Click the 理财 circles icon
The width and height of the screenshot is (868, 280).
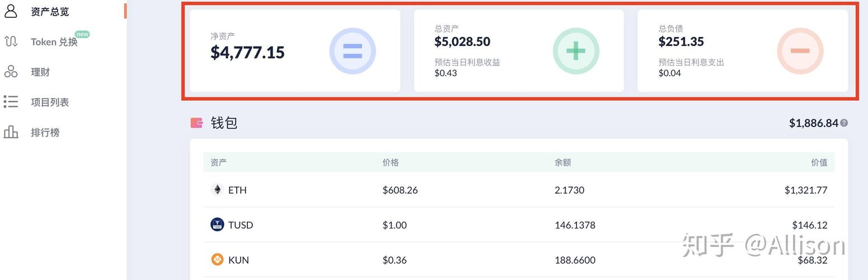[11, 72]
